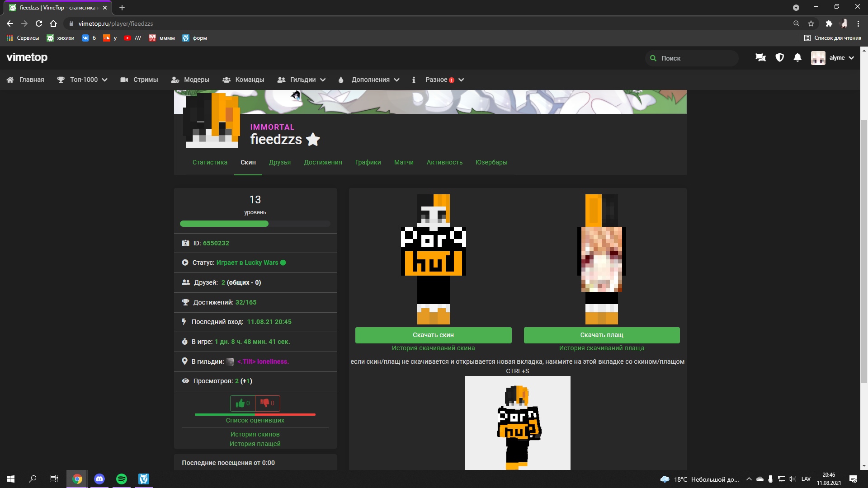The width and height of the screenshot is (868, 488).
Task: Open История скачиваний плаща link
Action: point(601,348)
